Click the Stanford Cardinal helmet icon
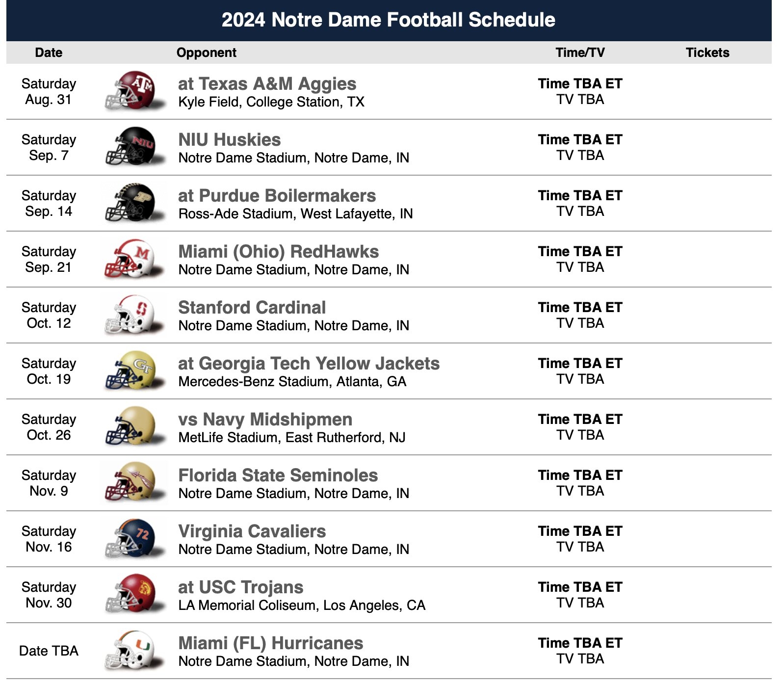 tap(132, 315)
